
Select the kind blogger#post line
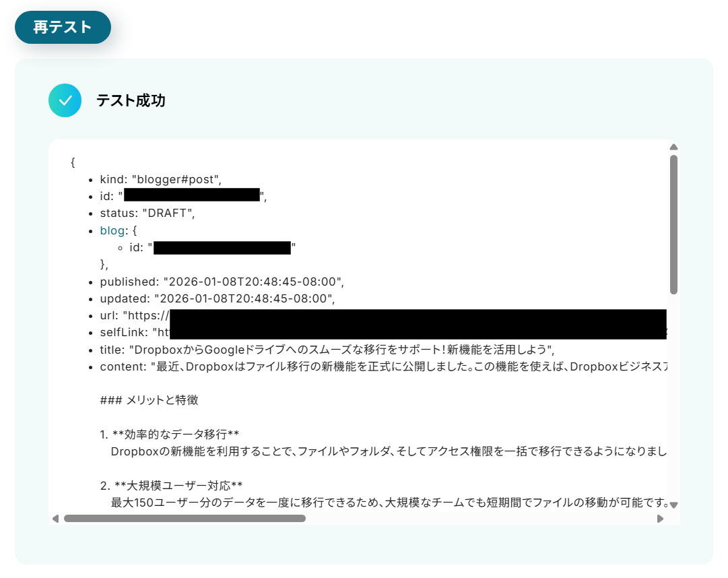click(x=161, y=180)
